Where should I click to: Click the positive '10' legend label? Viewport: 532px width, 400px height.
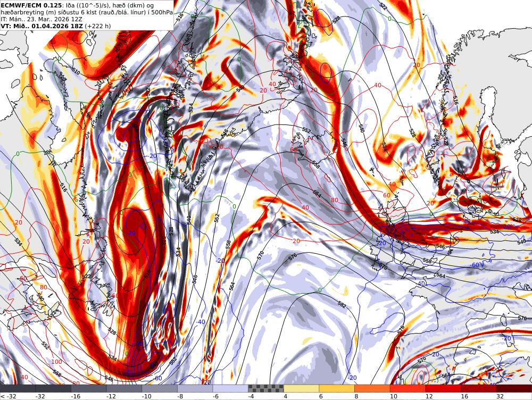pyautogui.click(x=394, y=396)
